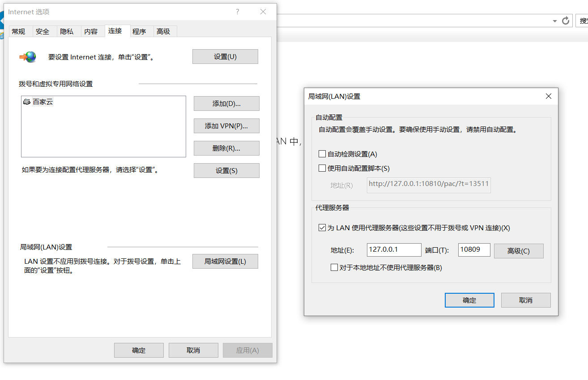
Task: Close the Internet 选项 window
Action: click(x=263, y=12)
